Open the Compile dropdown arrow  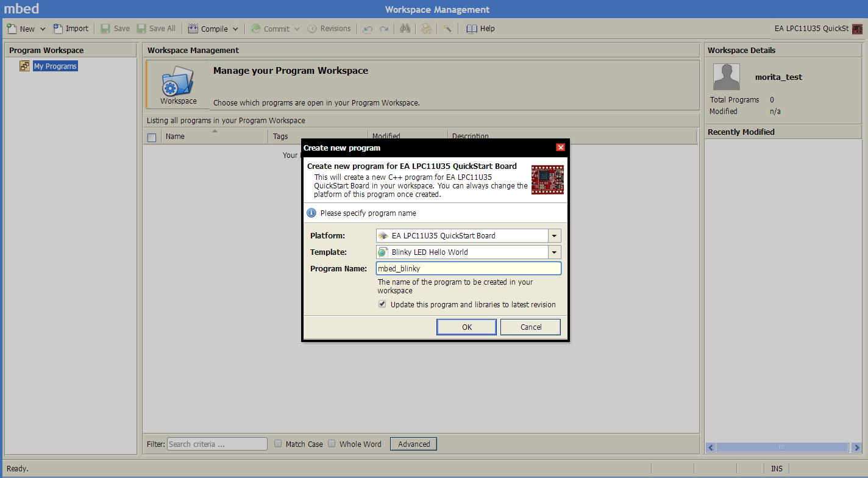pos(235,29)
